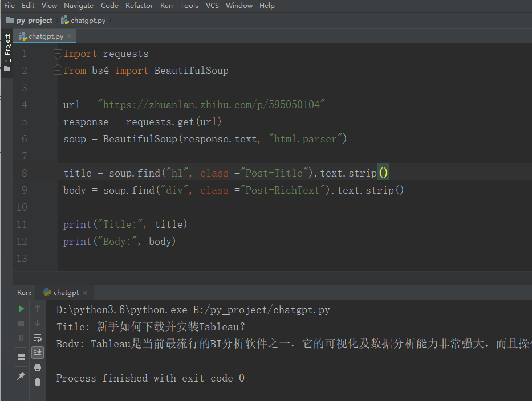
Task: Open the VCS menu
Action: [212, 6]
